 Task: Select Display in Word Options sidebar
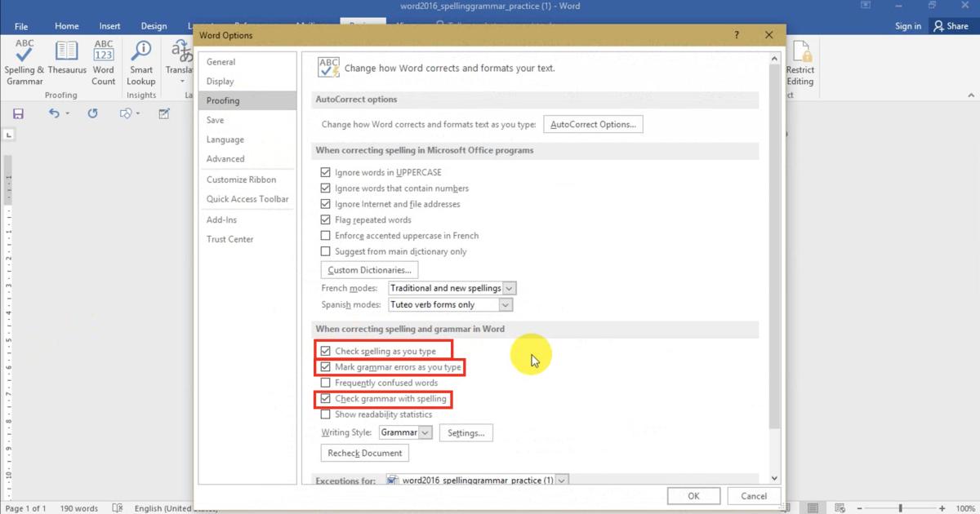pos(247,82)
